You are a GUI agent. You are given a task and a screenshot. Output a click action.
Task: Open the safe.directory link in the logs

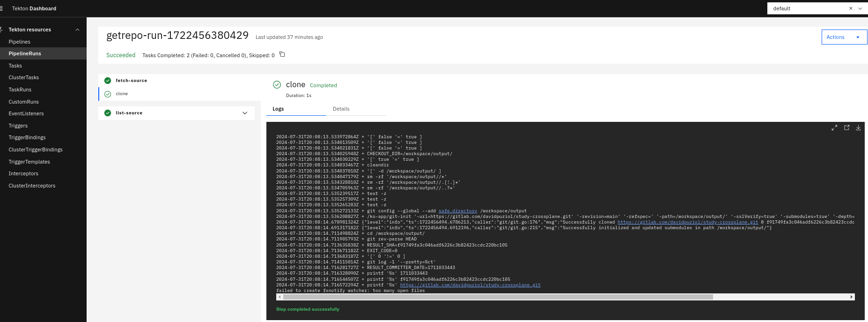[x=457, y=211]
